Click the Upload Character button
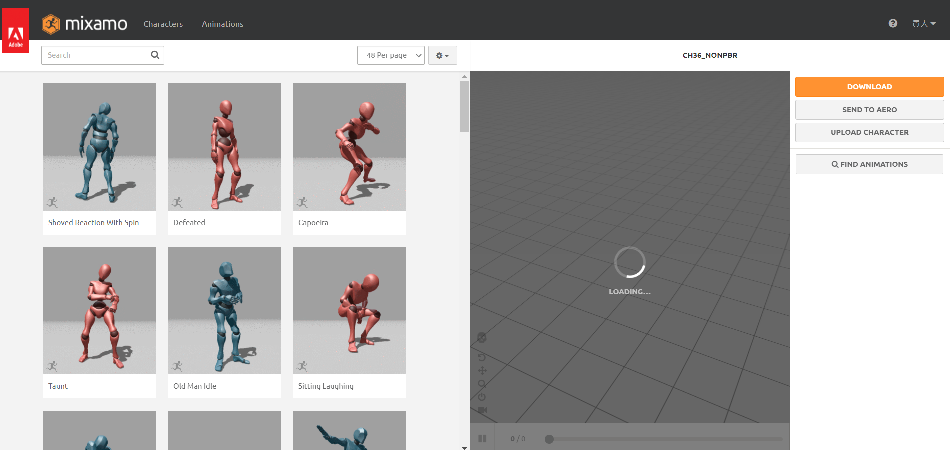 point(869,132)
